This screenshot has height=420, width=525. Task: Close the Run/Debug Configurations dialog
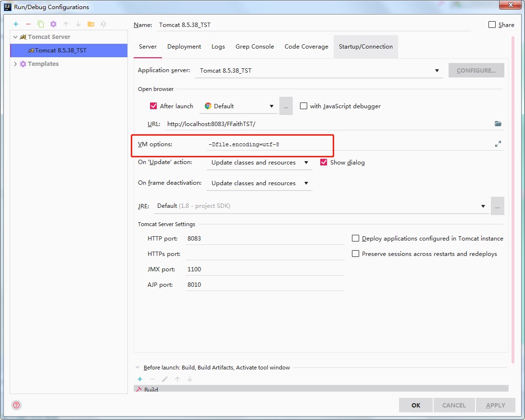pyautogui.click(x=510, y=5)
